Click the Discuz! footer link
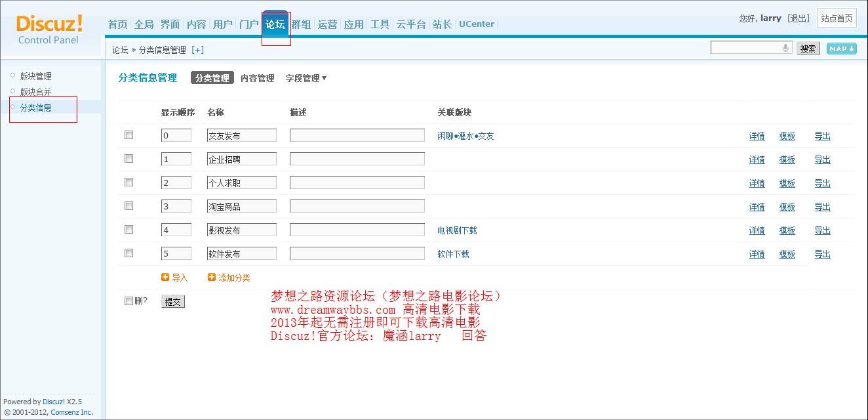Screen dimensions: 868x420 point(54,402)
